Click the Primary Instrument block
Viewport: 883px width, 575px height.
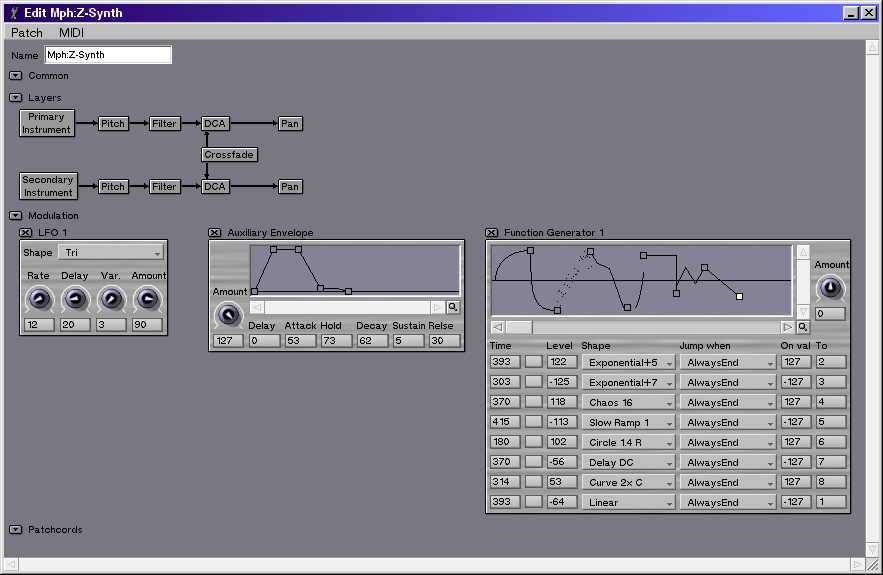click(47, 124)
